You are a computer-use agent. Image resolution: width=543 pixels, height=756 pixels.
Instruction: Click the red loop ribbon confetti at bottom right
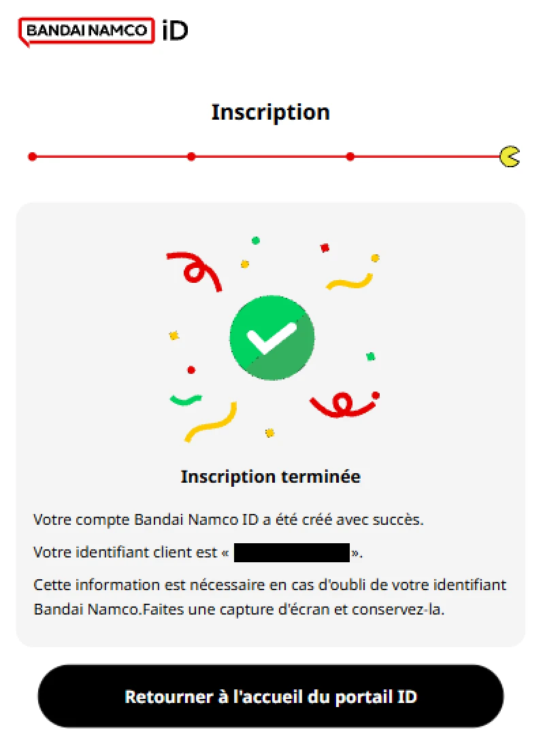coord(344,405)
